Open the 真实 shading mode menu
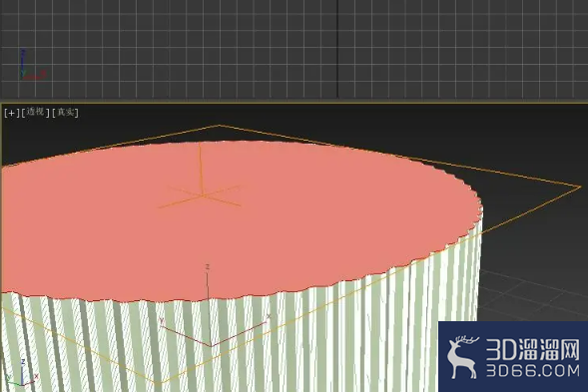Screen dimensions: 588x392 coord(65,113)
